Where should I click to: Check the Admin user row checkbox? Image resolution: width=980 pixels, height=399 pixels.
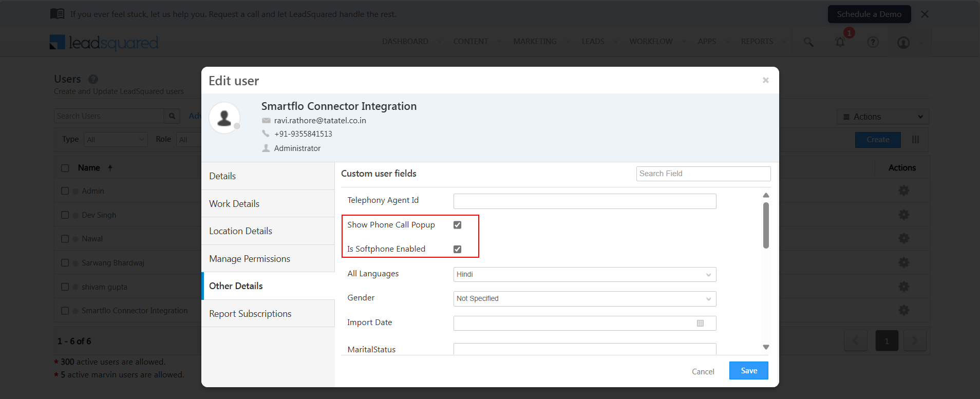coord(65,191)
